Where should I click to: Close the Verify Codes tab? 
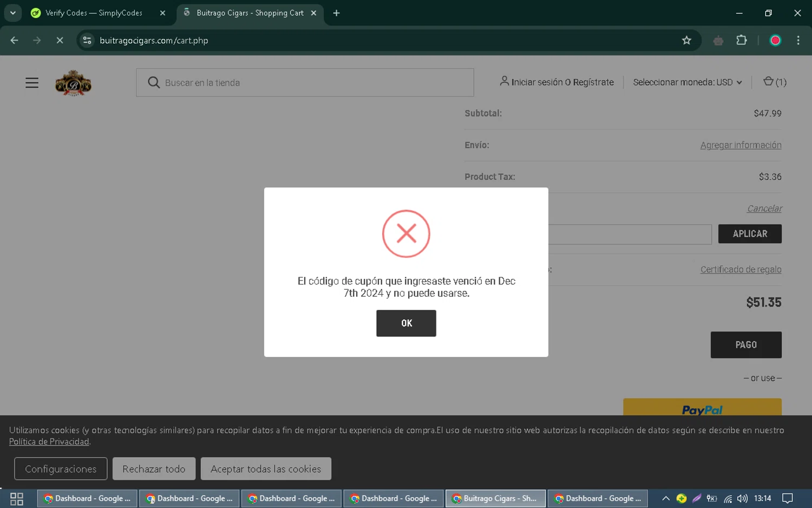click(x=162, y=13)
